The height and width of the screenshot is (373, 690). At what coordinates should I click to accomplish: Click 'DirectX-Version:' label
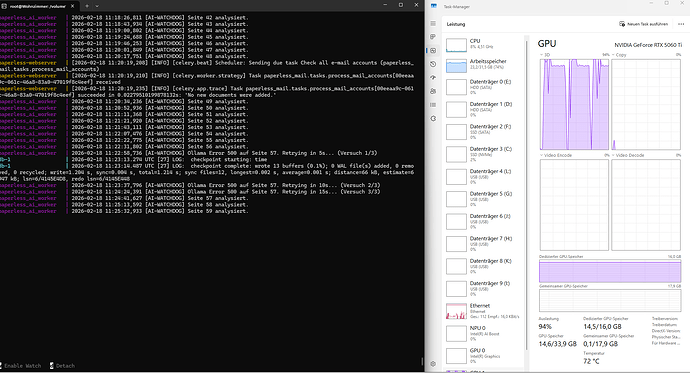666,331
